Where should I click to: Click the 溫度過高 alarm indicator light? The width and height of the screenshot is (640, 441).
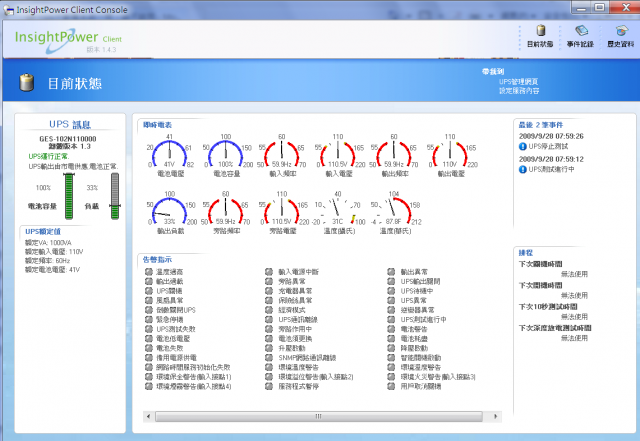point(149,272)
